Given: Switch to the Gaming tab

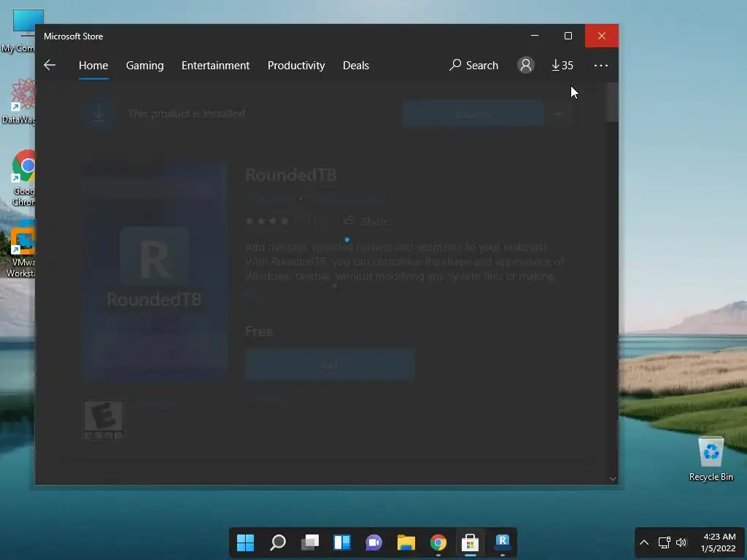Looking at the screenshot, I should [x=145, y=65].
